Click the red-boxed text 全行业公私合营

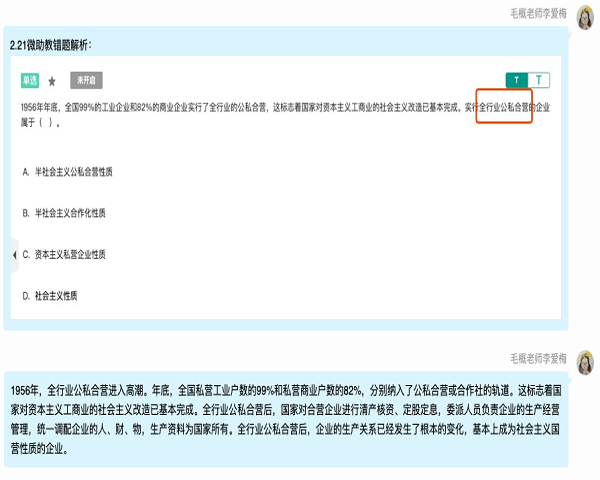tap(504, 106)
